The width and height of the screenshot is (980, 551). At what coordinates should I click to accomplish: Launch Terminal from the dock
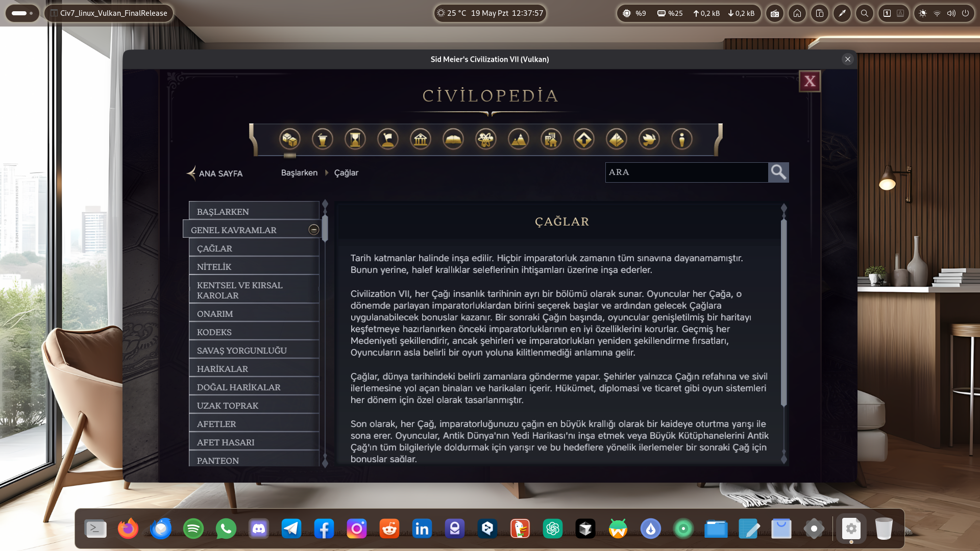(95, 529)
